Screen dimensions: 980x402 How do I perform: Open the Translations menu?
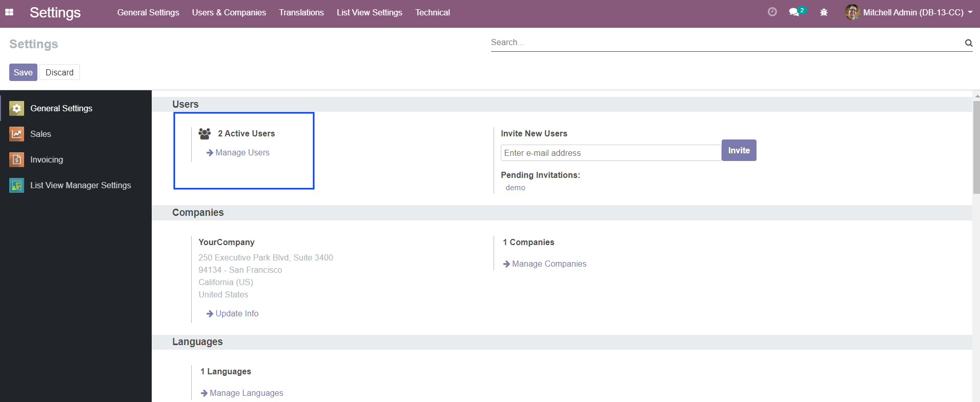tap(301, 12)
